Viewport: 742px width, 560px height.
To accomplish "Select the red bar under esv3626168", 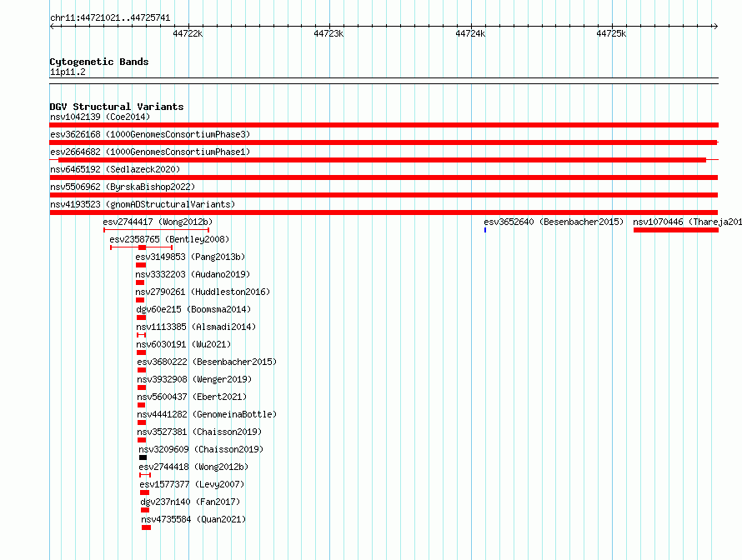I will (384, 142).
